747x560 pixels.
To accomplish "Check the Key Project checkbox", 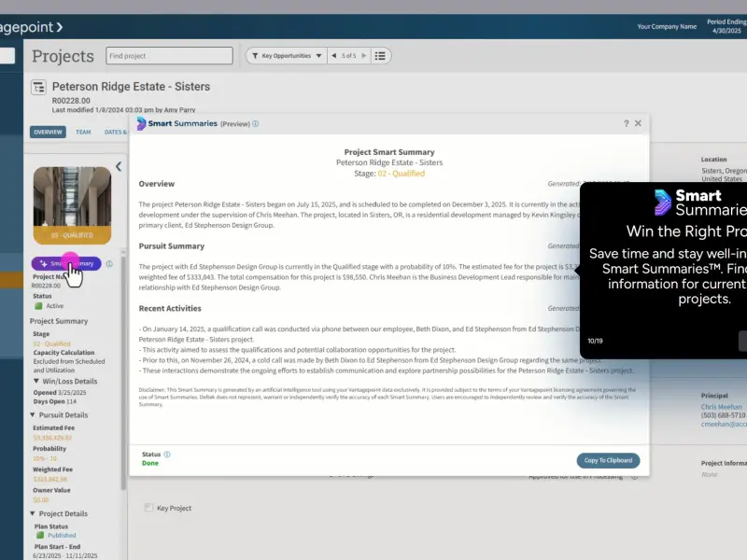I will point(149,508).
